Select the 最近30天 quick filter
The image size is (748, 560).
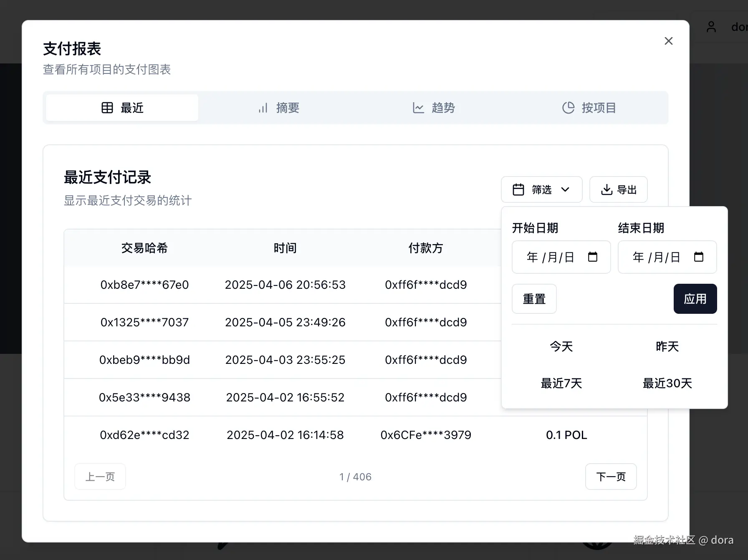pos(667,383)
